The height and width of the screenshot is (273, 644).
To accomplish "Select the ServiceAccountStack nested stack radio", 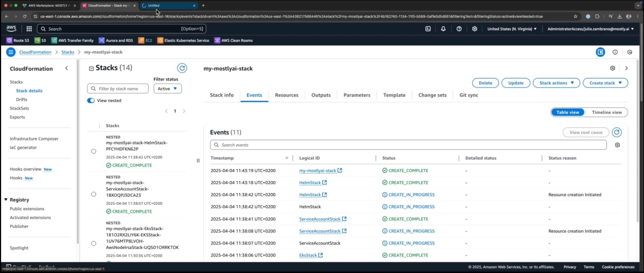I will pyautogui.click(x=94, y=194).
